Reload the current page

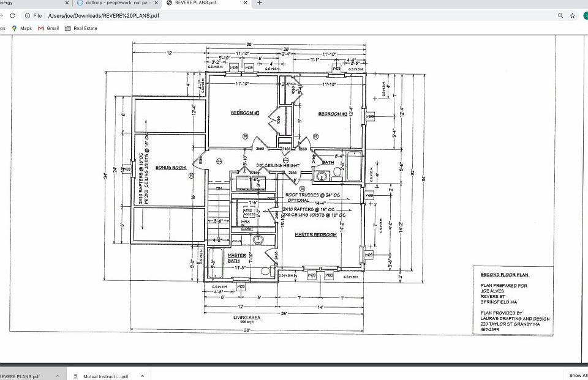click(12, 16)
